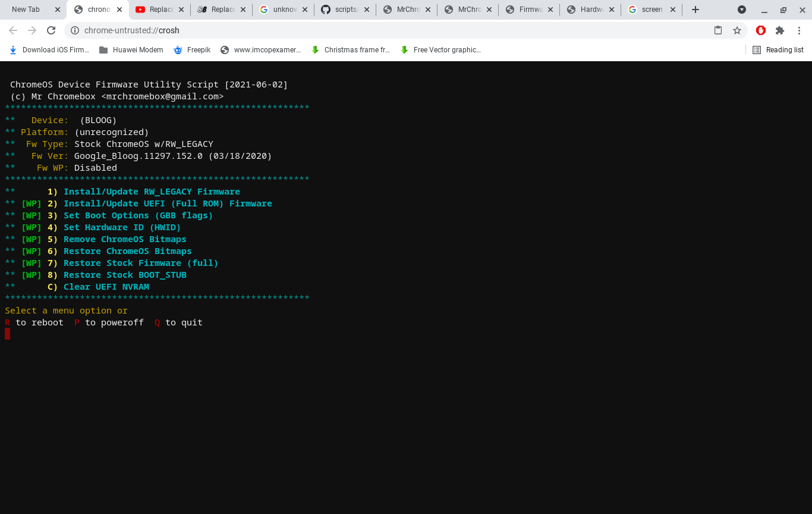Viewport: 812px width, 514px height.
Task: Click the mrchromebox@gmail.com email text
Action: [162, 96]
